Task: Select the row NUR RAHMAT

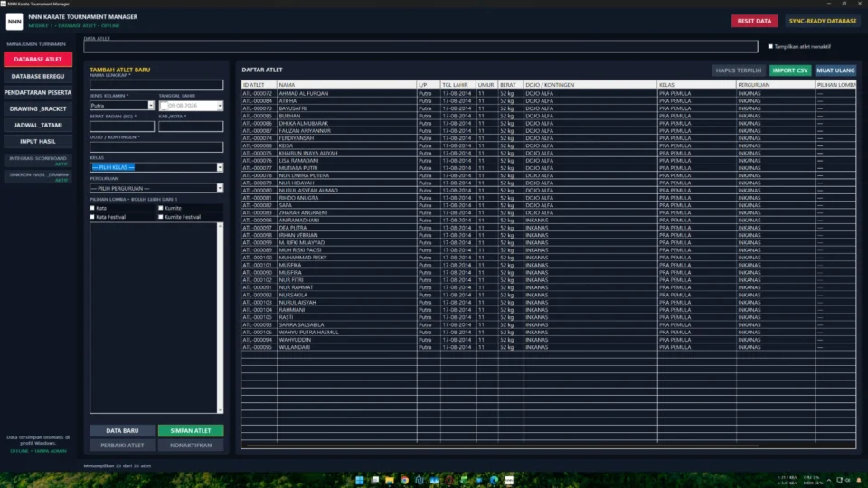Action: [x=548, y=287]
